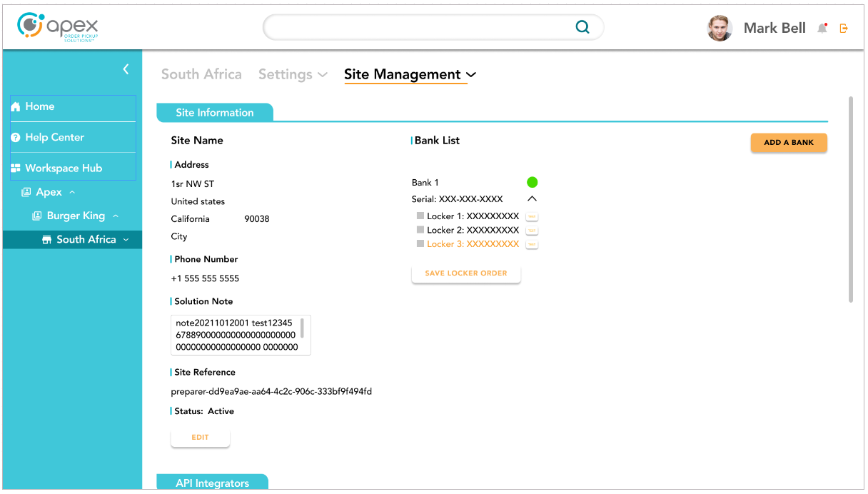Tick the Locker 2 checkbox square
Screen dimensions: 868x494
tap(420, 230)
